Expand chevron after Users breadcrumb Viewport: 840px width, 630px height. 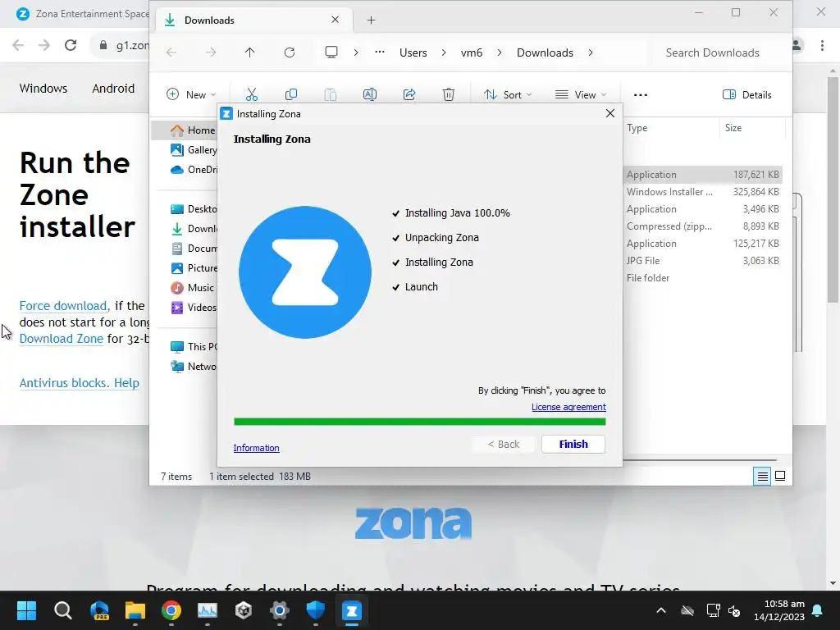tap(444, 52)
